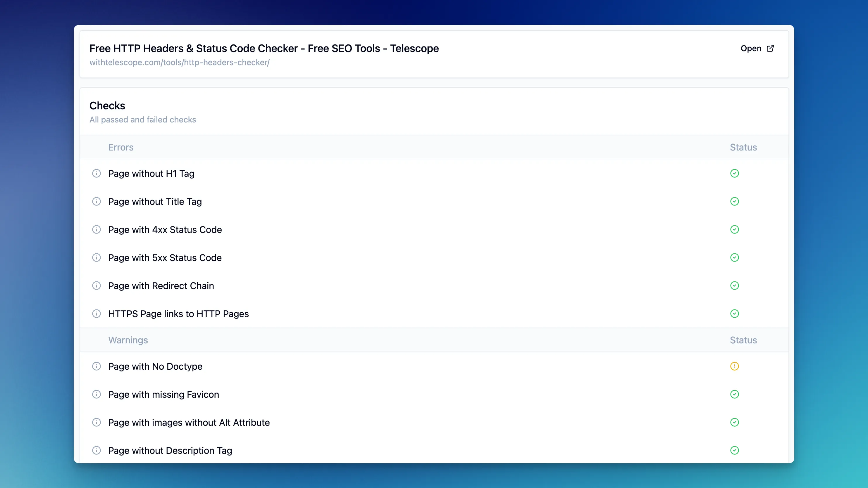Click green check status for 5xx Status Code
The width and height of the screenshot is (868, 488).
734,258
